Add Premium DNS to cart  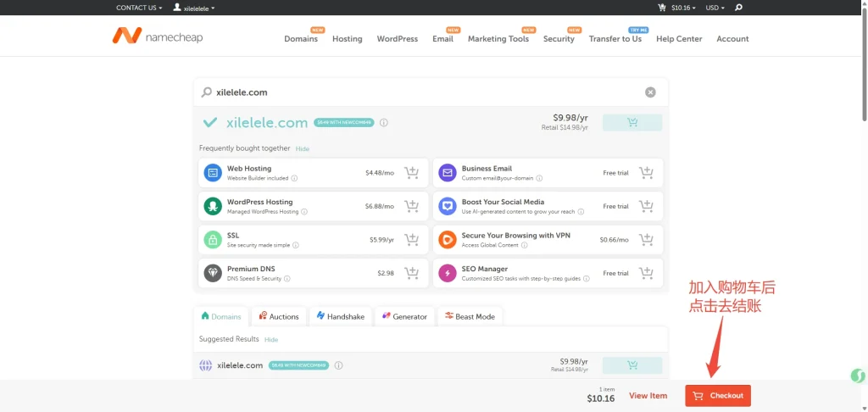pyautogui.click(x=411, y=273)
